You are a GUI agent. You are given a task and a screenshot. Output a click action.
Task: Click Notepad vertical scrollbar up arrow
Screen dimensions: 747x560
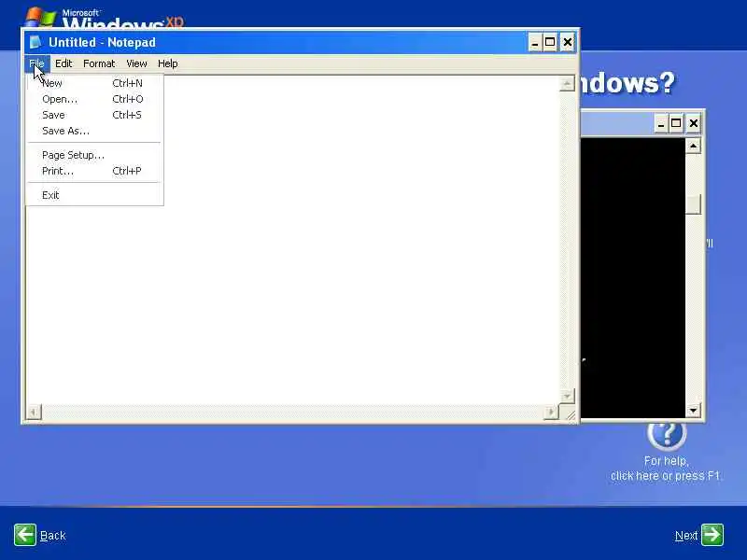(x=567, y=84)
